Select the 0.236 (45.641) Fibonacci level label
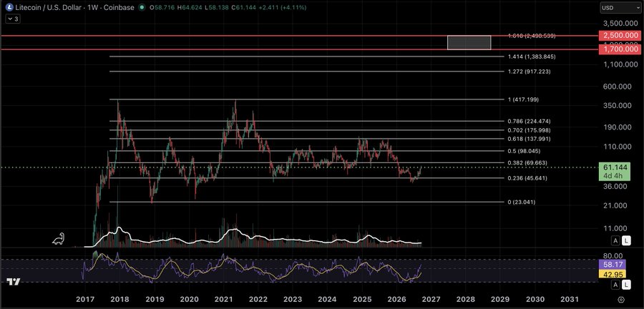 [x=527, y=178]
